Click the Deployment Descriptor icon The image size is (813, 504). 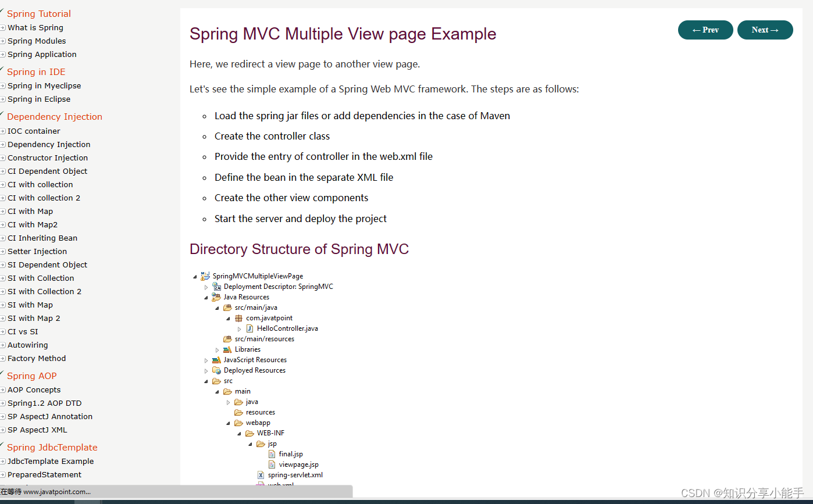tap(216, 287)
